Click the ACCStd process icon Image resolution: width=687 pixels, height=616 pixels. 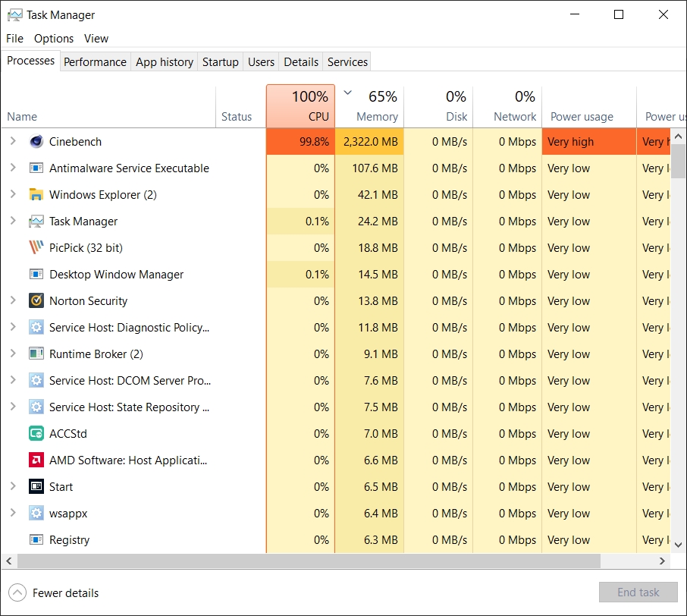(x=36, y=434)
